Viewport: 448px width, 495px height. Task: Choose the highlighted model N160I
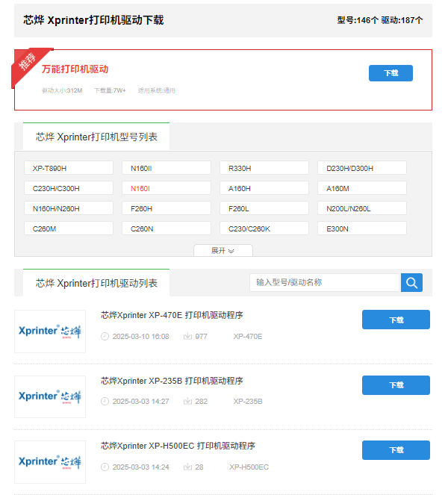[167, 188]
